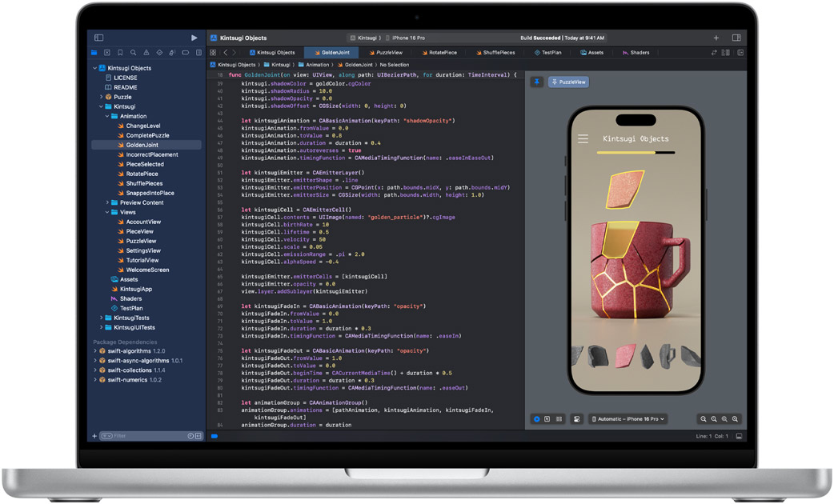Click the add plus icon in the toolbar
Viewport: 834px width, 504px height.
(x=716, y=38)
